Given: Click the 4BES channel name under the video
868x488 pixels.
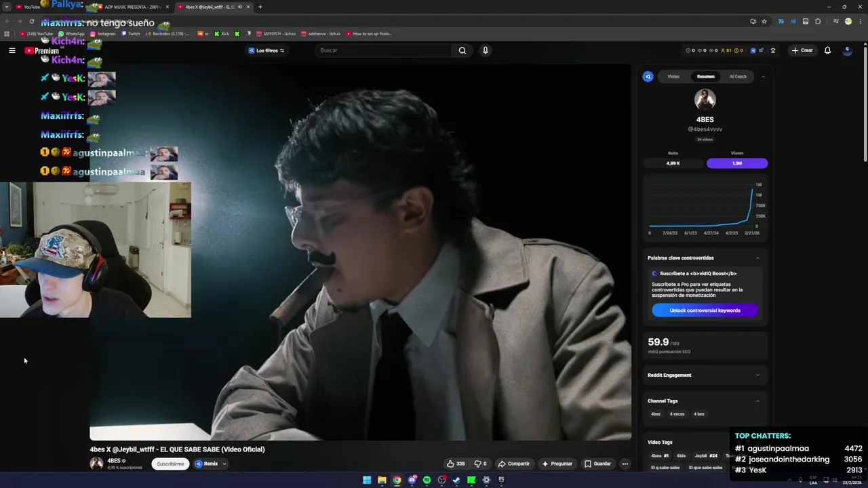Looking at the screenshot, I should [x=114, y=461].
